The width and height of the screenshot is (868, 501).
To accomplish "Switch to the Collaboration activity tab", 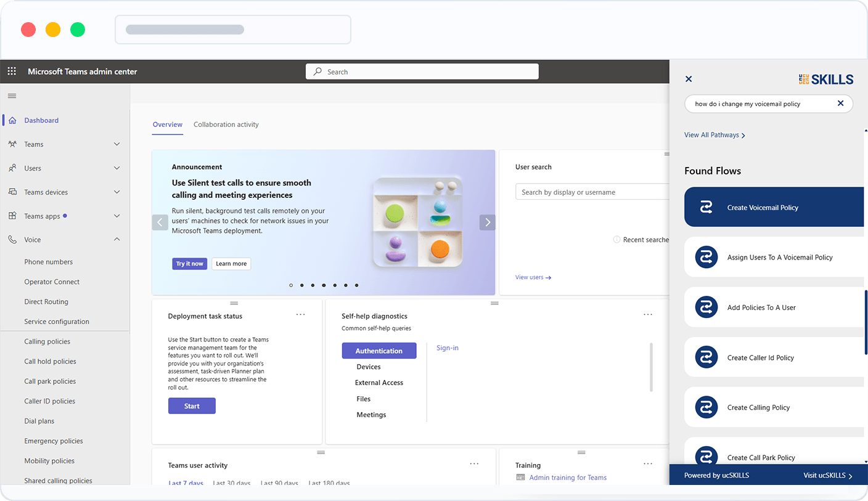I will (x=226, y=124).
